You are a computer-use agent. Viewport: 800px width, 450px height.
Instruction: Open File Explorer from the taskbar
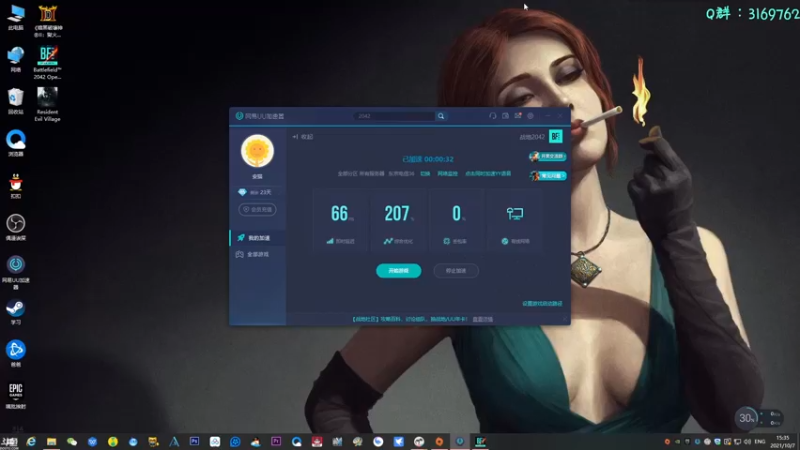tap(52, 442)
